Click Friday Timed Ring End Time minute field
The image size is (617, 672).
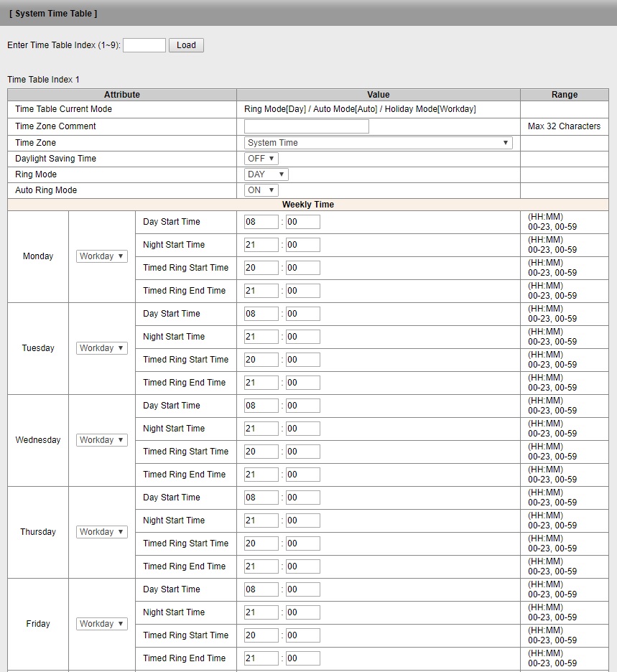[302, 658]
